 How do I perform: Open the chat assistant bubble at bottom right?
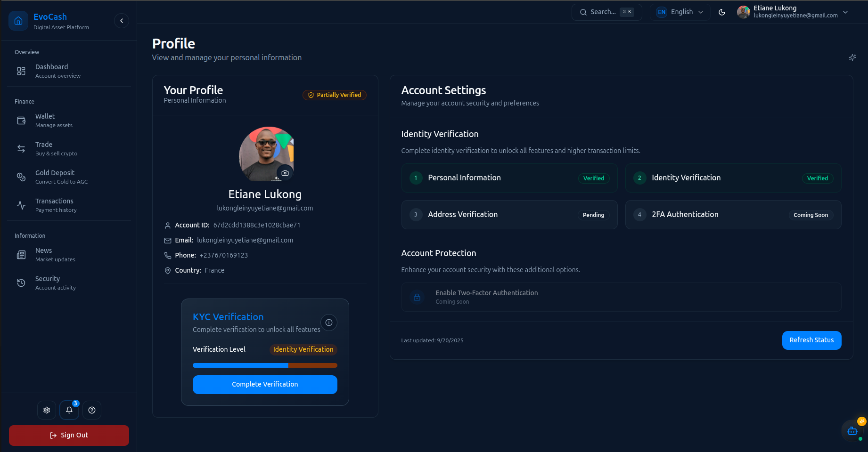click(x=852, y=431)
